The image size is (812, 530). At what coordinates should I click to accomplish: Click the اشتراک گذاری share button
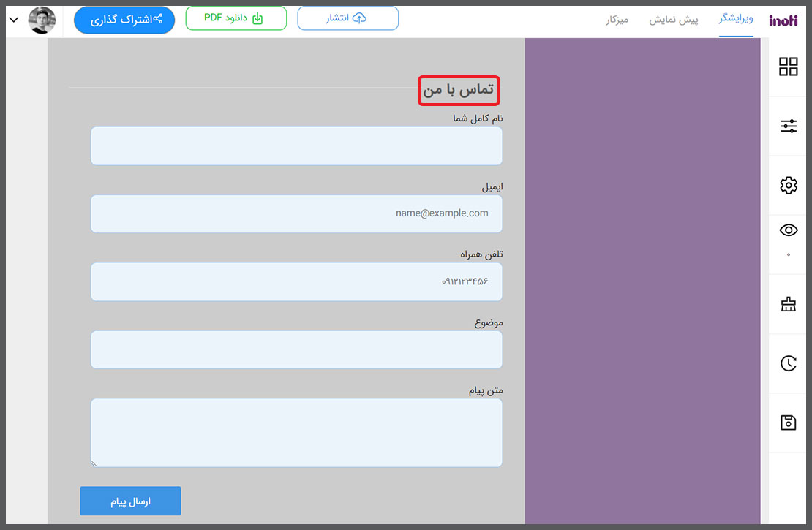click(x=124, y=20)
